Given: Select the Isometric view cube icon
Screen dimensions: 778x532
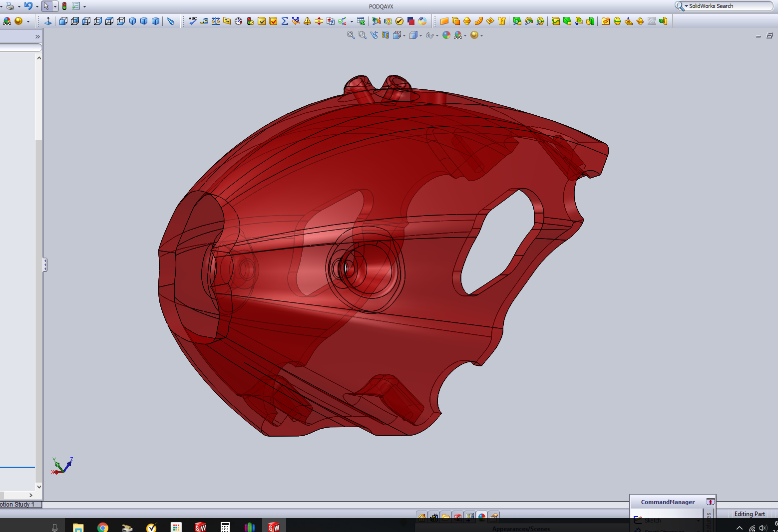Looking at the screenshot, I should tap(132, 21).
